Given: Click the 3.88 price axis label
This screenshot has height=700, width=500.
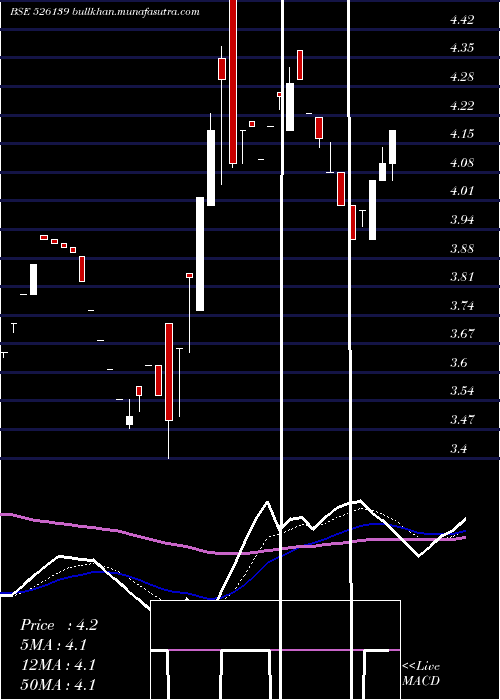Looking at the screenshot, I should pyautogui.click(x=462, y=249).
